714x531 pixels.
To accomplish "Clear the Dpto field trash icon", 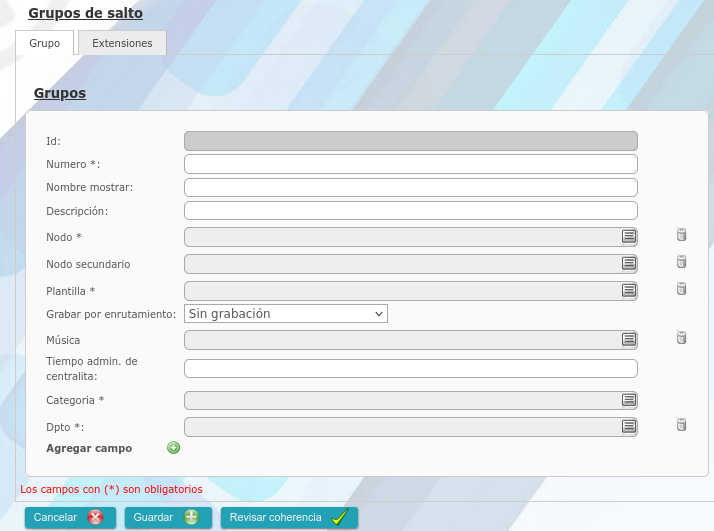I will tap(682, 425).
